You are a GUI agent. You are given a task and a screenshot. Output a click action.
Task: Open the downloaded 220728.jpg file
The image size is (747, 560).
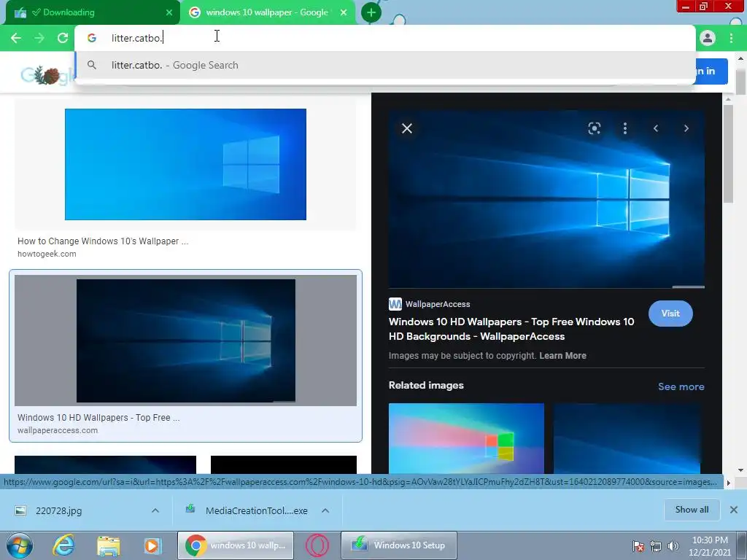[x=58, y=510]
